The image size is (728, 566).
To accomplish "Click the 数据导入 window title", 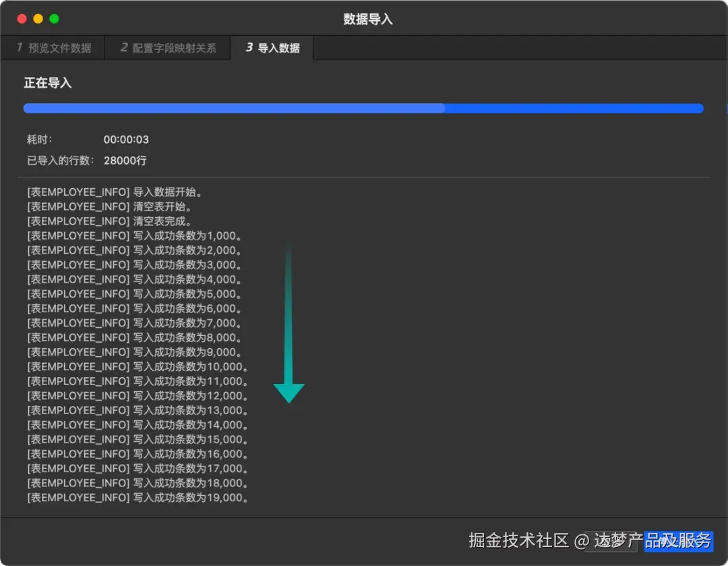I will (x=368, y=18).
